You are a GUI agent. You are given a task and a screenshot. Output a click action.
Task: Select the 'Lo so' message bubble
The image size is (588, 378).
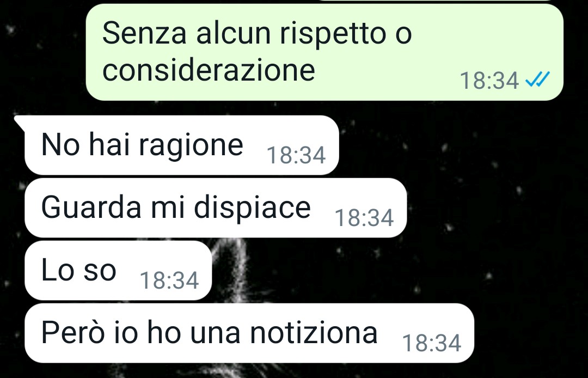click(x=118, y=270)
